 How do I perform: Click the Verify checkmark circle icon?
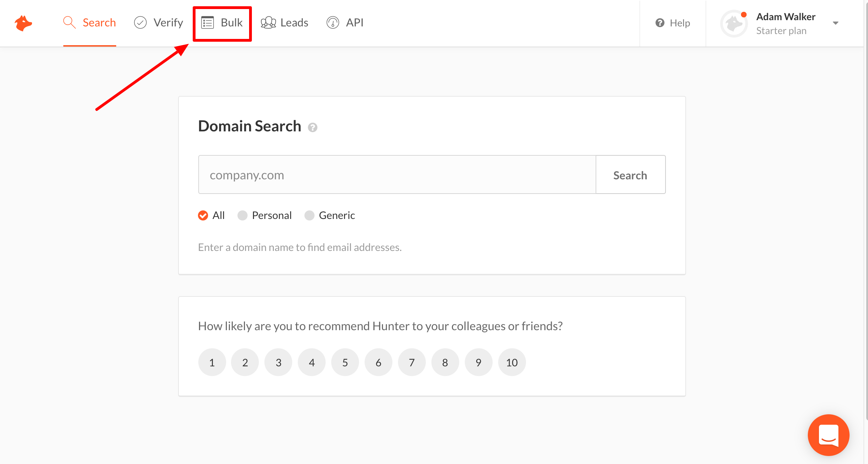coord(140,23)
